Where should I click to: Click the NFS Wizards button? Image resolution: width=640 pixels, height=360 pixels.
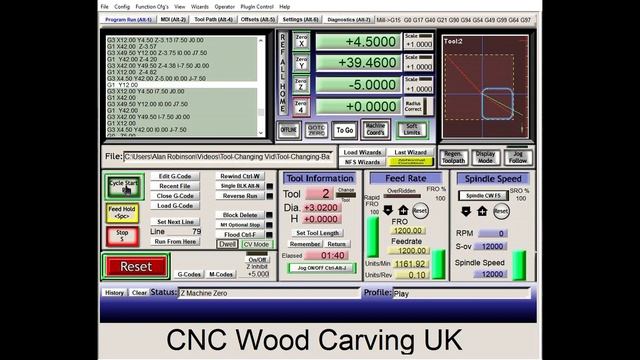click(x=362, y=162)
